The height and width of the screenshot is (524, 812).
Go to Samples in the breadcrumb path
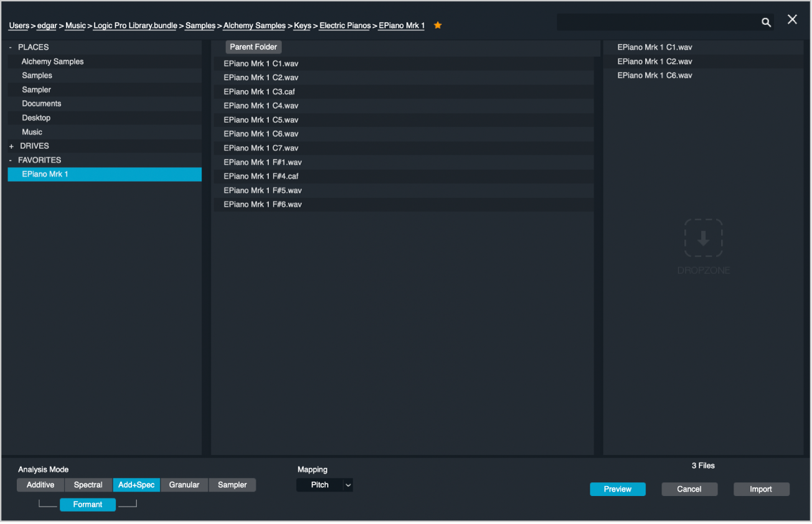point(201,26)
